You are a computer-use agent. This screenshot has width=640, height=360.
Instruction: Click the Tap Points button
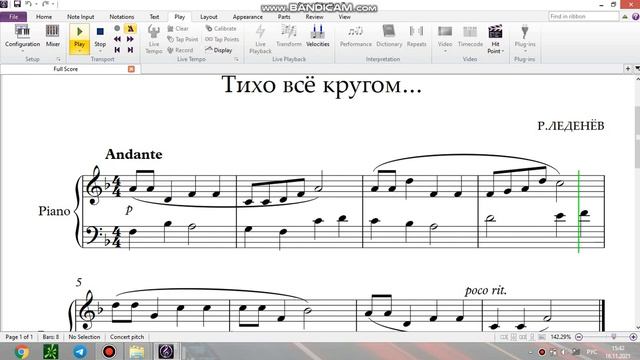(222, 39)
